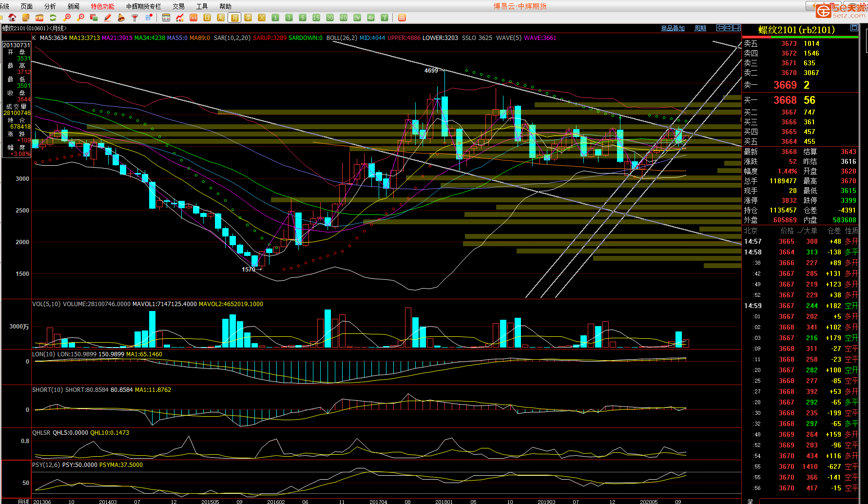Toggle the side panel layout icon

pyautogui.click(x=737, y=28)
